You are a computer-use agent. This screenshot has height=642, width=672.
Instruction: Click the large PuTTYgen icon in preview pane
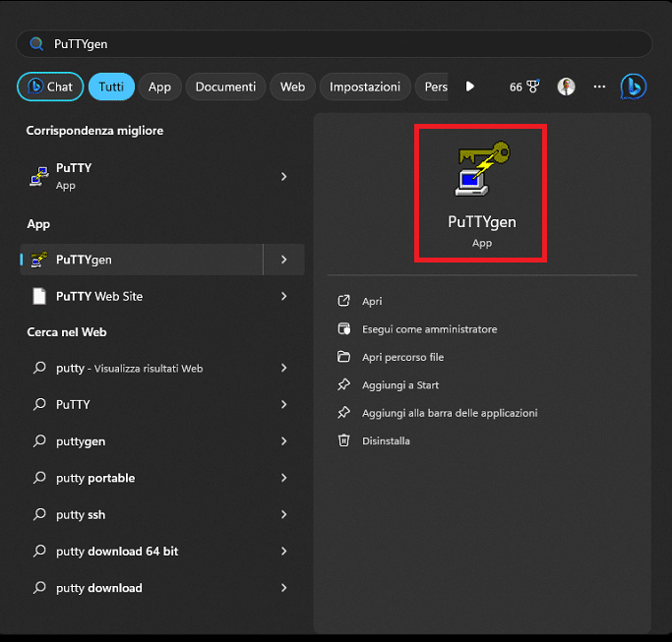tap(482, 169)
